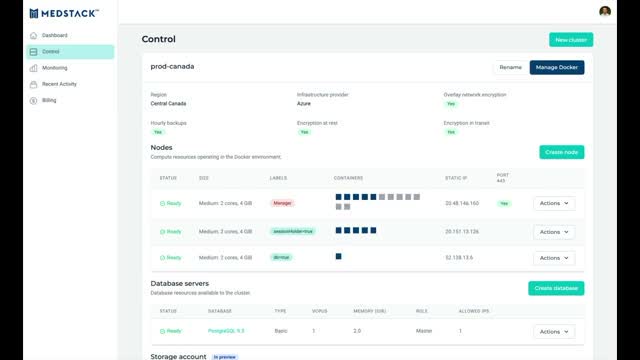Open Actions dropdown for node 52.138.13.6

[554, 258]
